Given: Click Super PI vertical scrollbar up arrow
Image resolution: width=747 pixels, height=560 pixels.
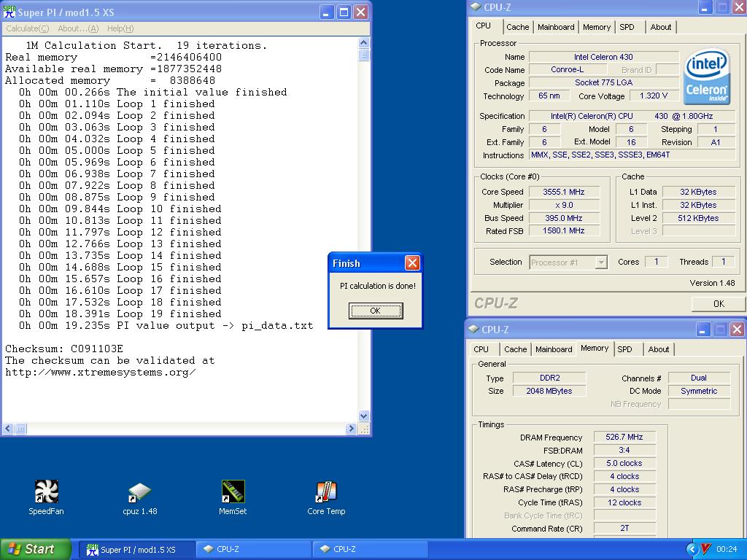Looking at the screenshot, I should click(363, 42).
